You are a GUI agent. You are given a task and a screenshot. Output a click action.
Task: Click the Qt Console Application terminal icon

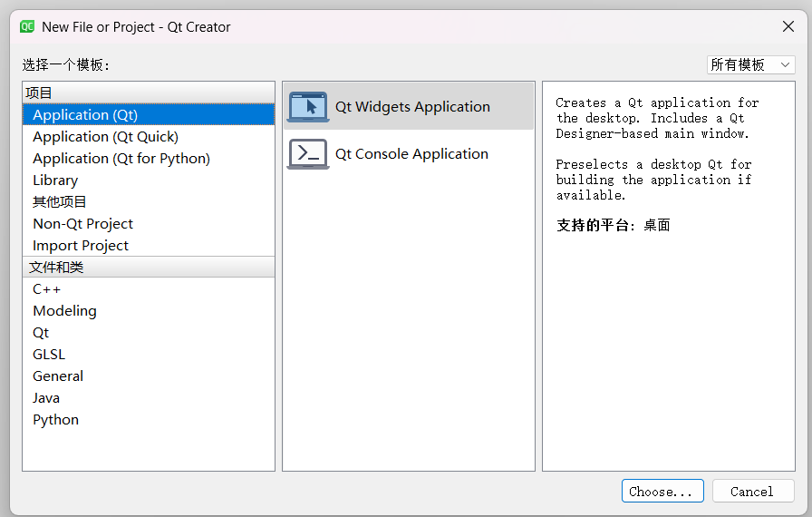308,154
